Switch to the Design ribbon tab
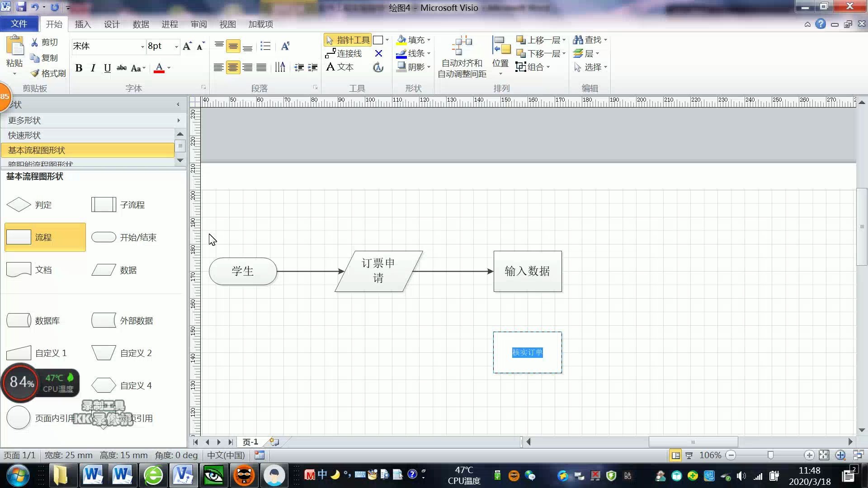Viewport: 868px width, 488px height. tap(112, 24)
